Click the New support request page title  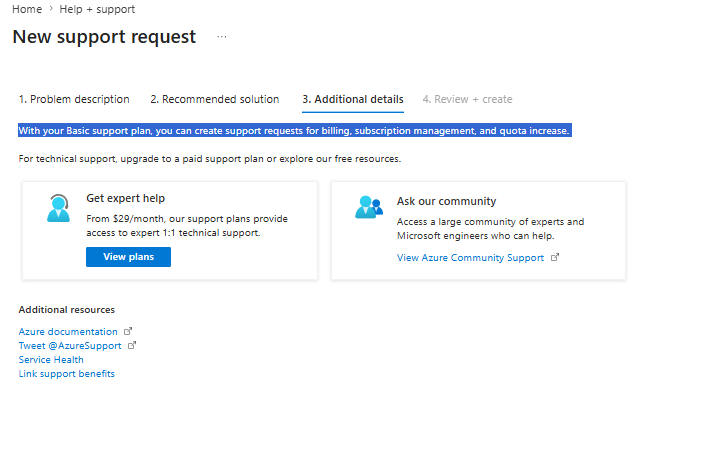point(104,36)
